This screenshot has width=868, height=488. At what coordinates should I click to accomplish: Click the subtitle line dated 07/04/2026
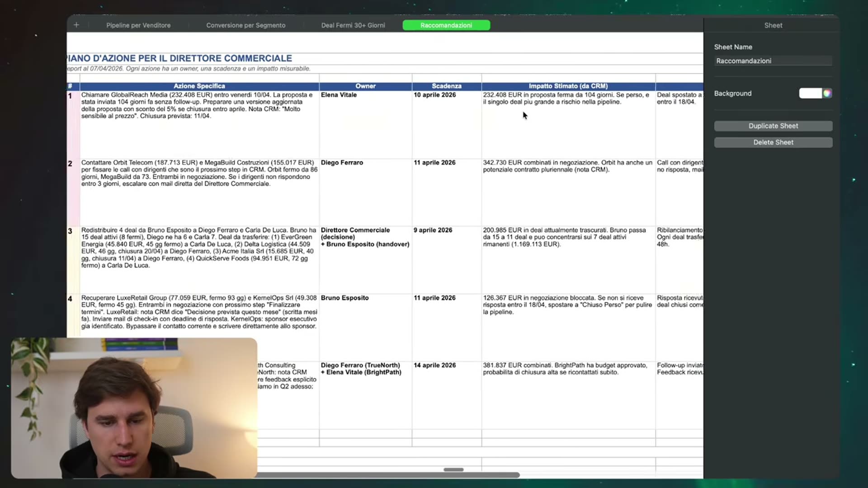[189, 69]
